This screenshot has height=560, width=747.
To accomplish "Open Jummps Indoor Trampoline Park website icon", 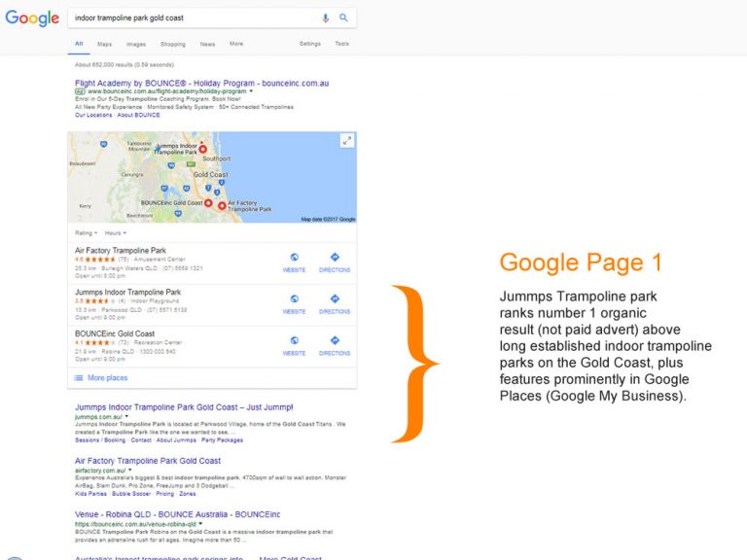I will point(294,301).
